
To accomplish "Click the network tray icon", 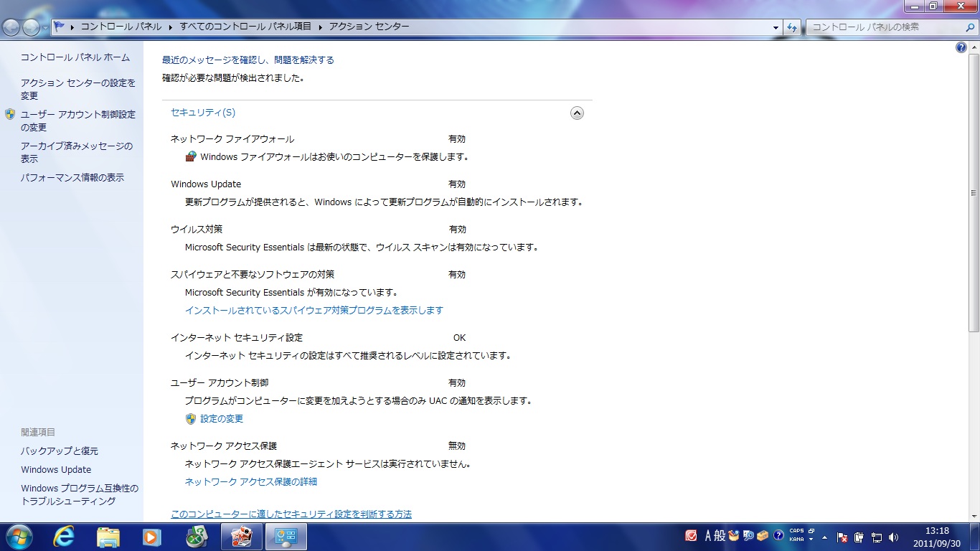I will coord(876,537).
